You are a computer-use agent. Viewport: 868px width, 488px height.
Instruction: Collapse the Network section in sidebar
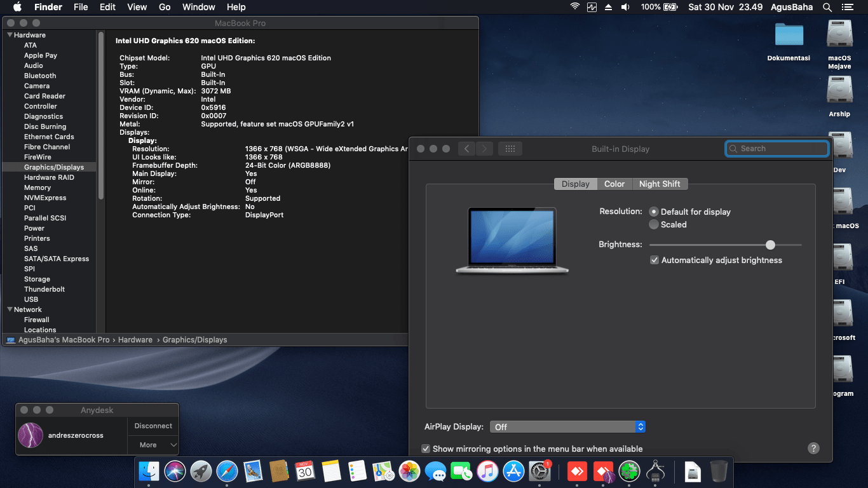click(x=10, y=309)
